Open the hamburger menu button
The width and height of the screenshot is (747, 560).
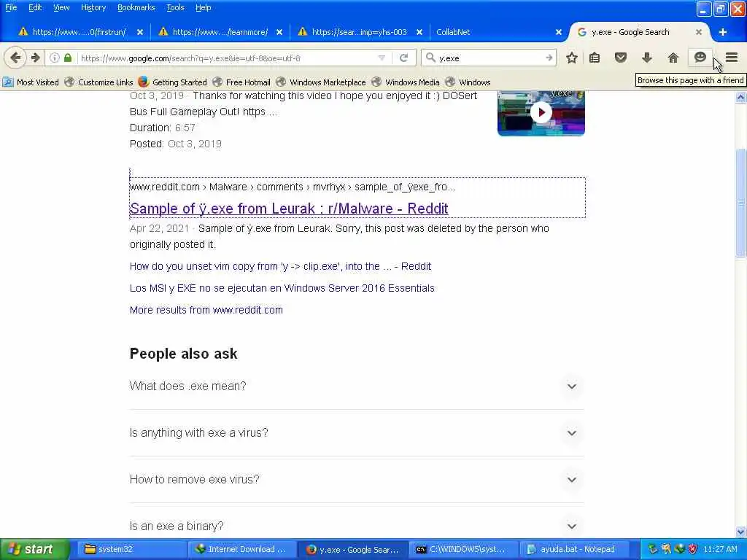tap(732, 58)
